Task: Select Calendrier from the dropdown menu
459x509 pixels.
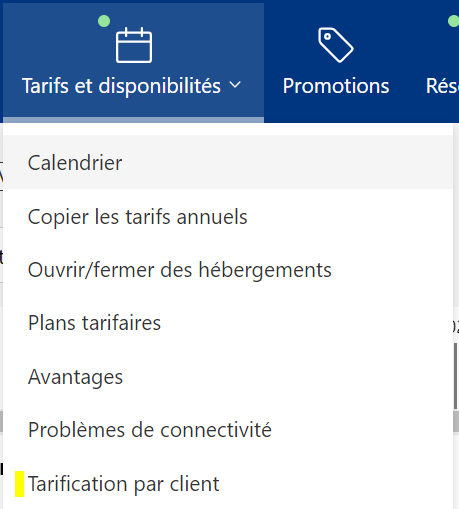Action: (x=228, y=162)
